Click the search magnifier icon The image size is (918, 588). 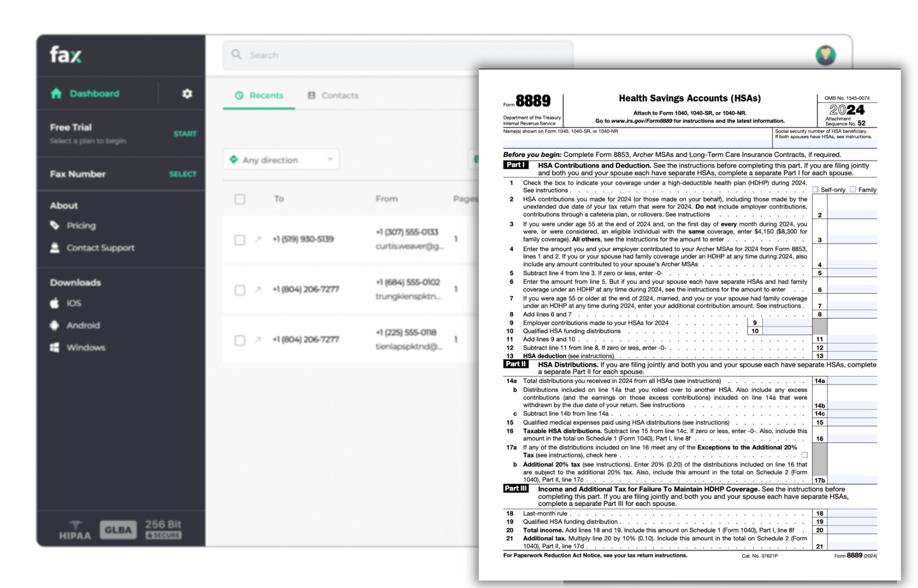pos(236,55)
